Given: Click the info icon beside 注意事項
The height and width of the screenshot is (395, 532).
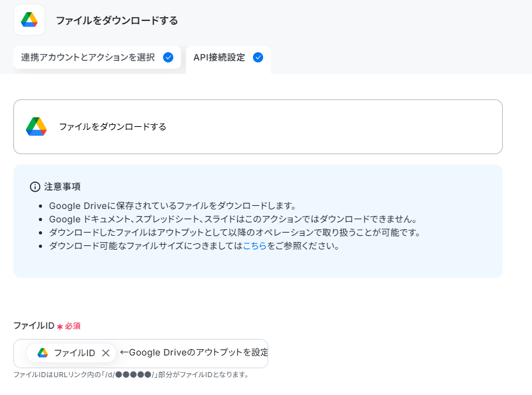Looking at the screenshot, I should pos(35,187).
